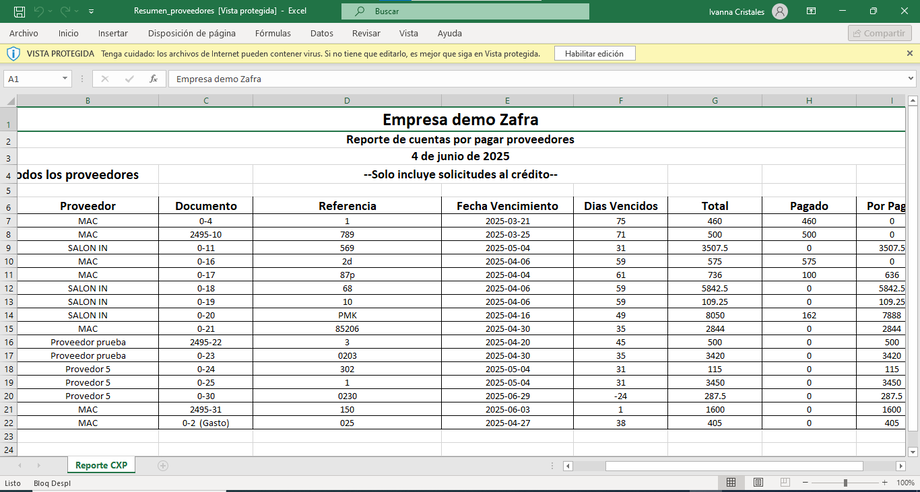Select column G header
This screenshot has width=920, height=492.
[715, 101]
